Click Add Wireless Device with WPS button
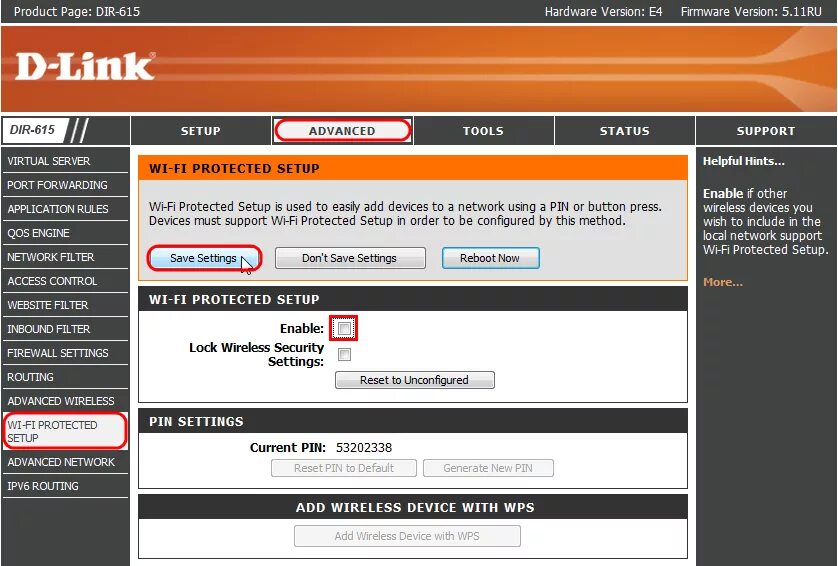 [407, 536]
